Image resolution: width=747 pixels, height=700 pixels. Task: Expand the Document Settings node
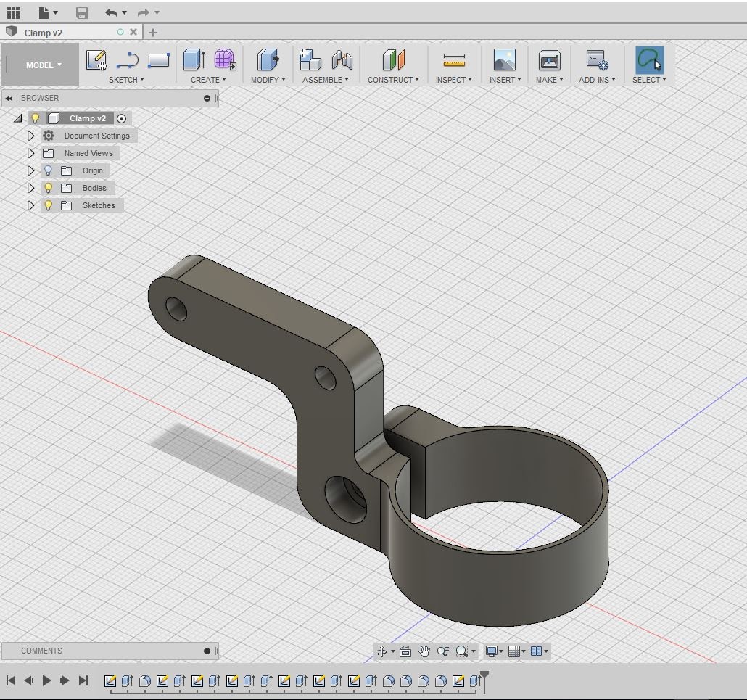tap(30, 136)
